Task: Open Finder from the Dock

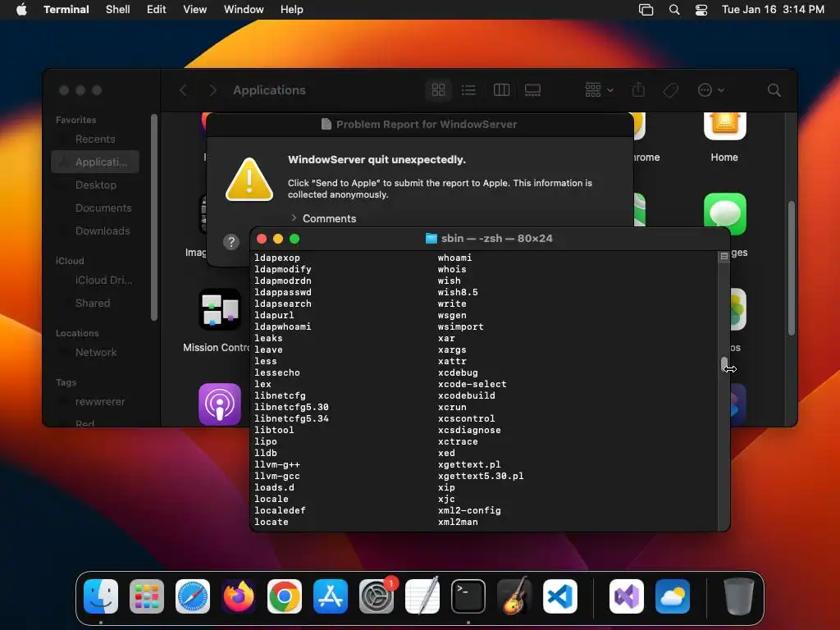Action: [101, 596]
